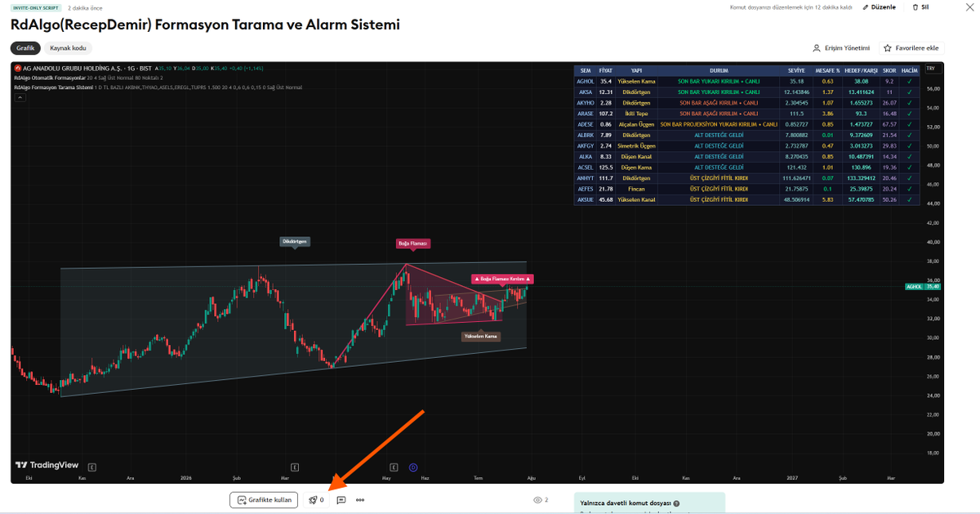Click the Boğa Flaması pattern label
Screen dimensions: 980x514
coord(413,244)
